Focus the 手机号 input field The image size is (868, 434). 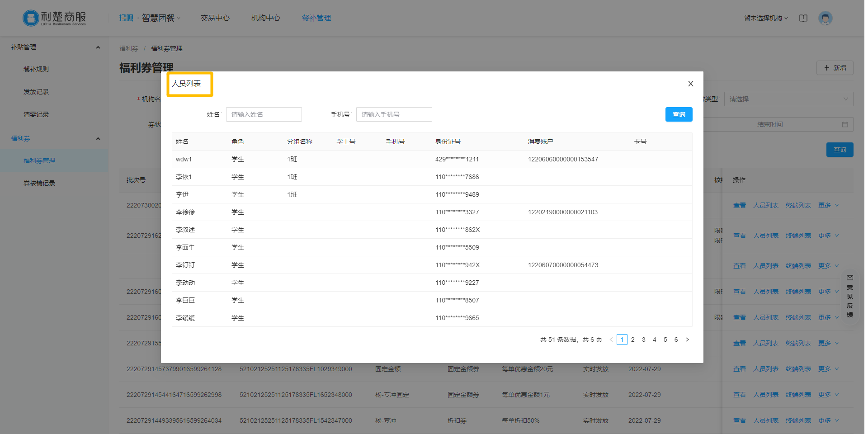(394, 114)
